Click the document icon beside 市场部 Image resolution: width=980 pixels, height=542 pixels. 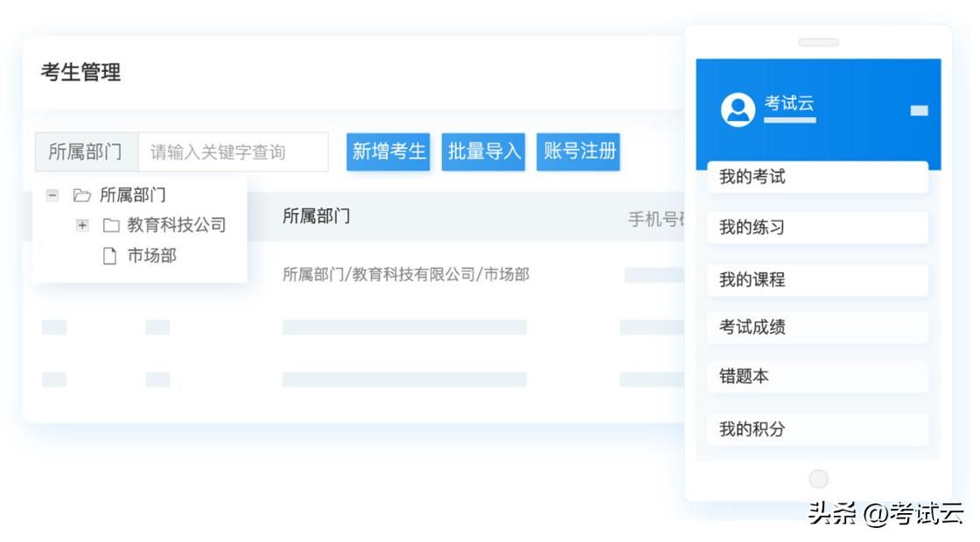pyautogui.click(x=108, y=256)
